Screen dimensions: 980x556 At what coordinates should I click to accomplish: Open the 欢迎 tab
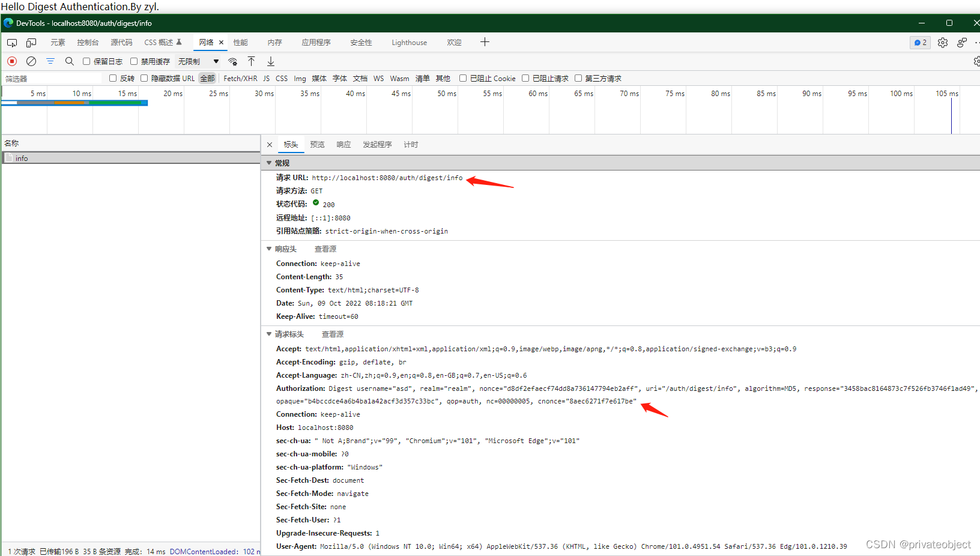pyautogui.click(x=455, y=43)
